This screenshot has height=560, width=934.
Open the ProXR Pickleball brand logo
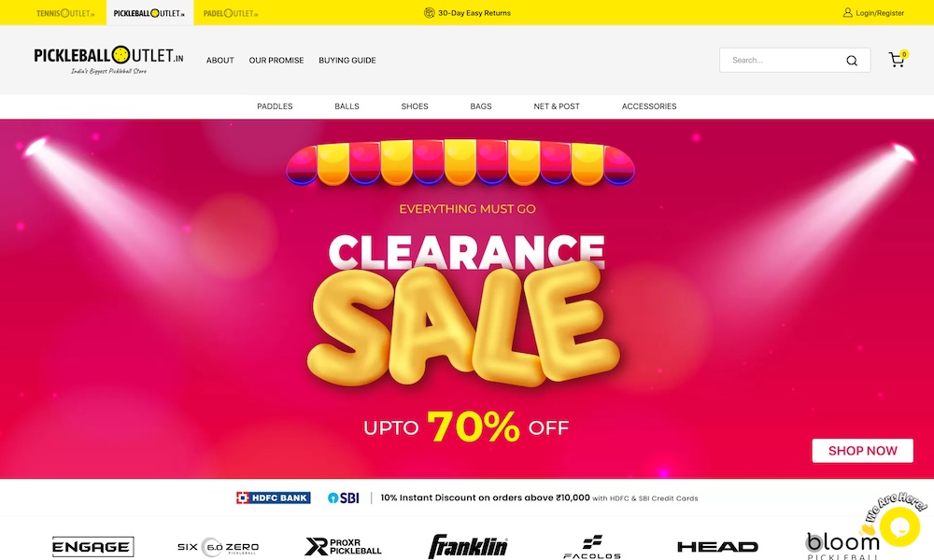click(343, 546)
